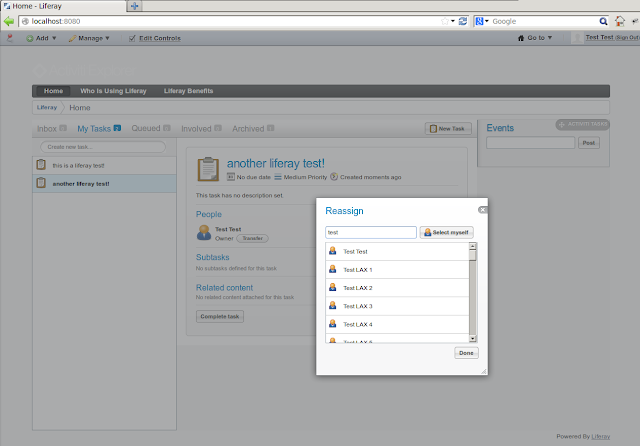Click Complete task button
The image size is (640, 446).
220,316
